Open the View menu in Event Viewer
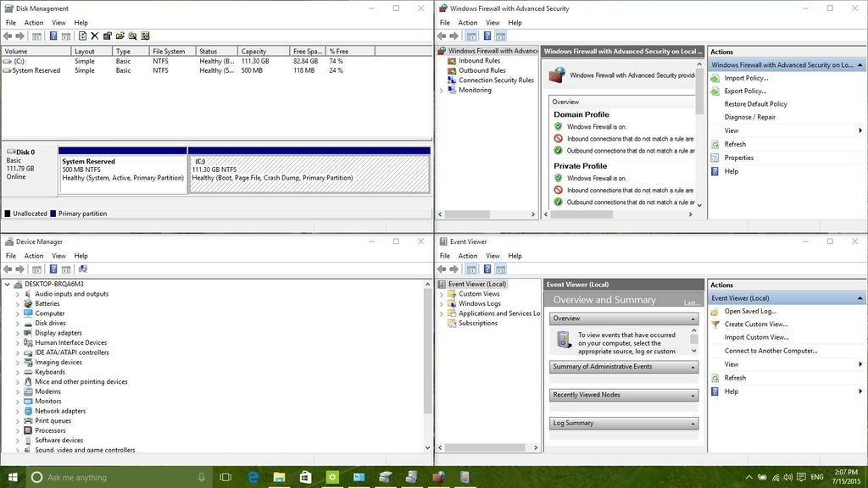Screen dimensions: 868x488 [x=492, y=255]
